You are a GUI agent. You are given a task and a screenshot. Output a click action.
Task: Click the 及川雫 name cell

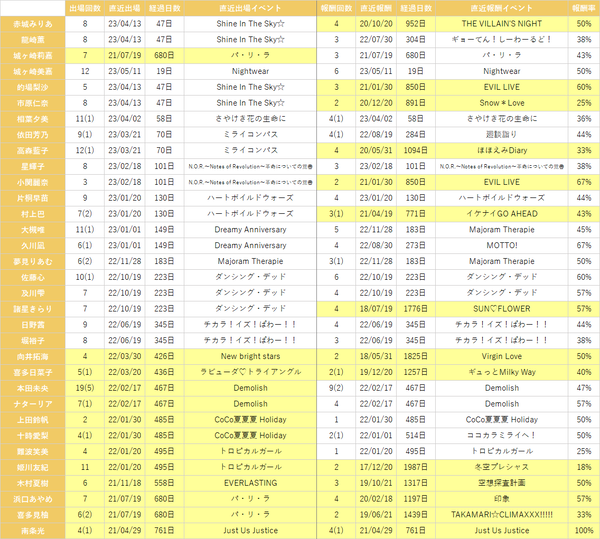point(33,293)
